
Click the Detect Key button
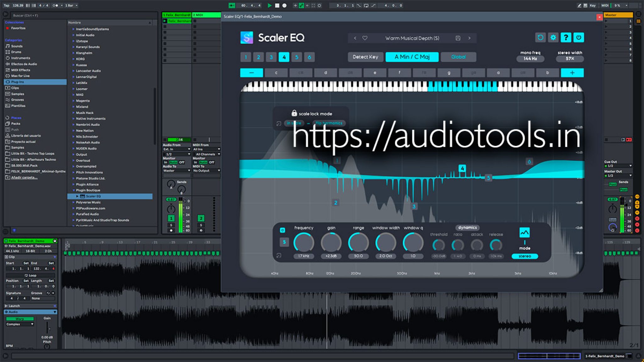365,57
